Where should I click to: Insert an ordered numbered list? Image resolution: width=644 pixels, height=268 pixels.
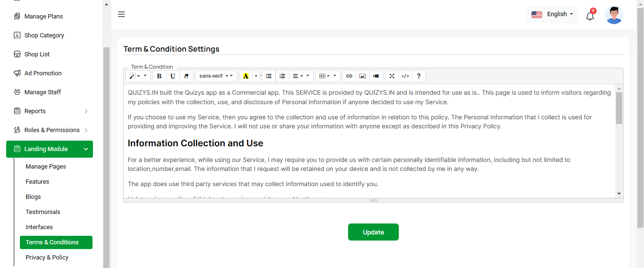[x=282, y=76]
